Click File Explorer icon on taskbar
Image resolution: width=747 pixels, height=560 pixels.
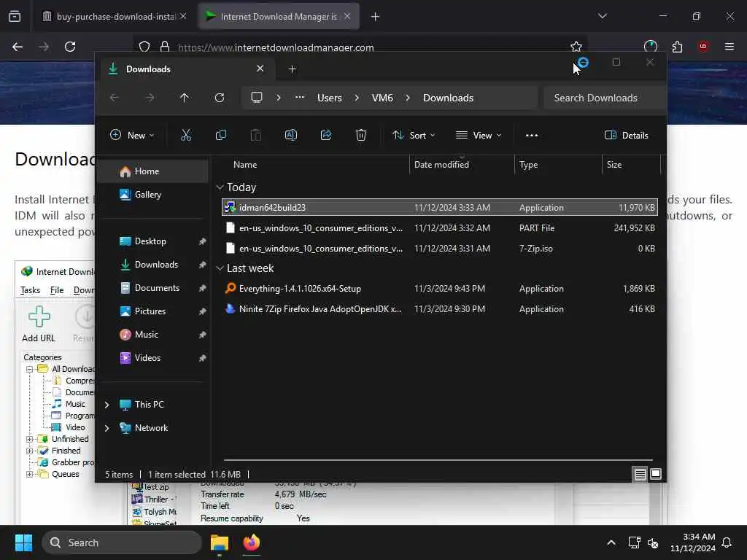click(x=220, y=542)
